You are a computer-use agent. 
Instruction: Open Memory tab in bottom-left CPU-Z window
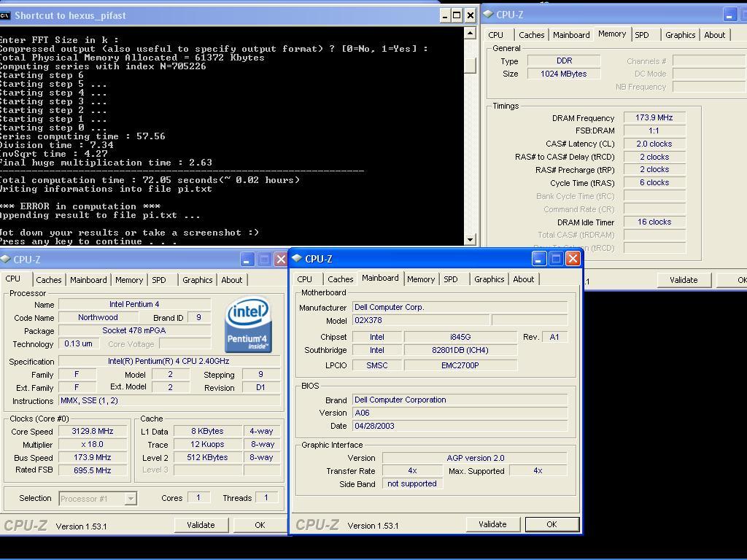coord(129,280)
